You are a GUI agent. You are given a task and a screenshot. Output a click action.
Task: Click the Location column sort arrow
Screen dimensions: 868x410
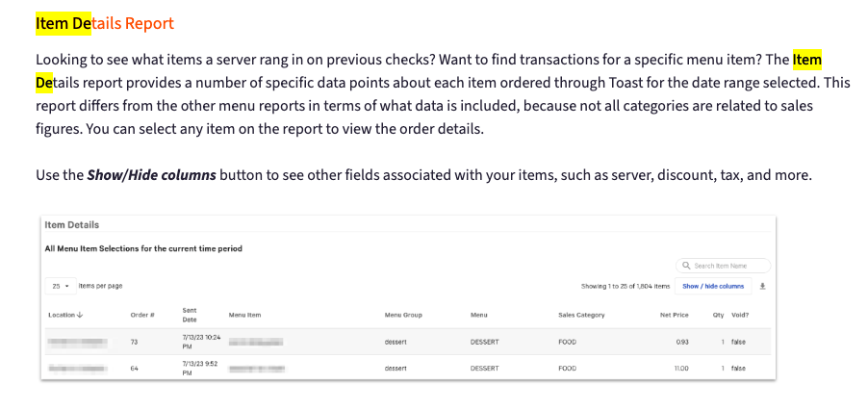[x=80, y=315]
